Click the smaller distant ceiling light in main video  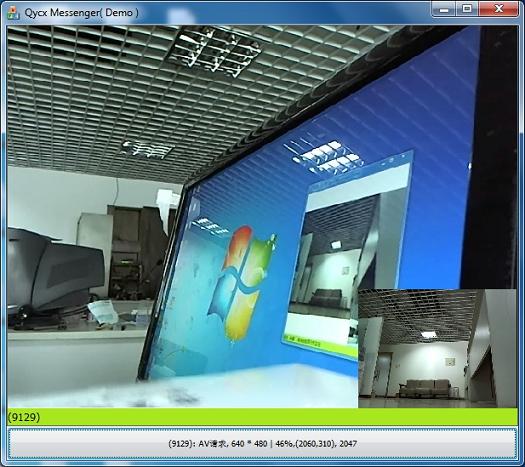(x=146, y=149)
